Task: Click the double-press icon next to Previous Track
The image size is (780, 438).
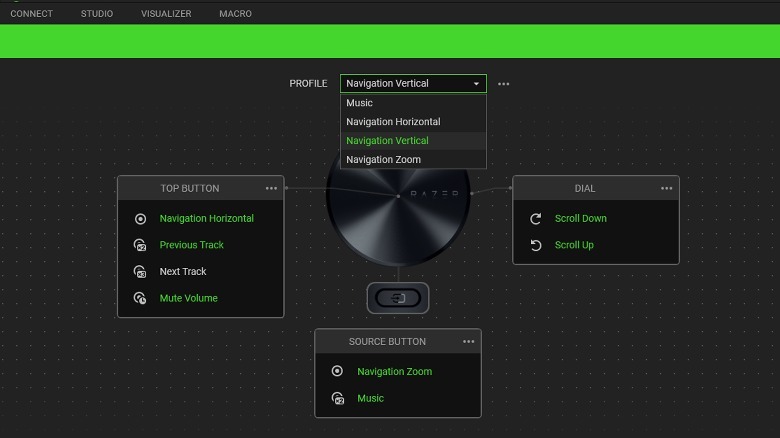Action: [140, 245]
